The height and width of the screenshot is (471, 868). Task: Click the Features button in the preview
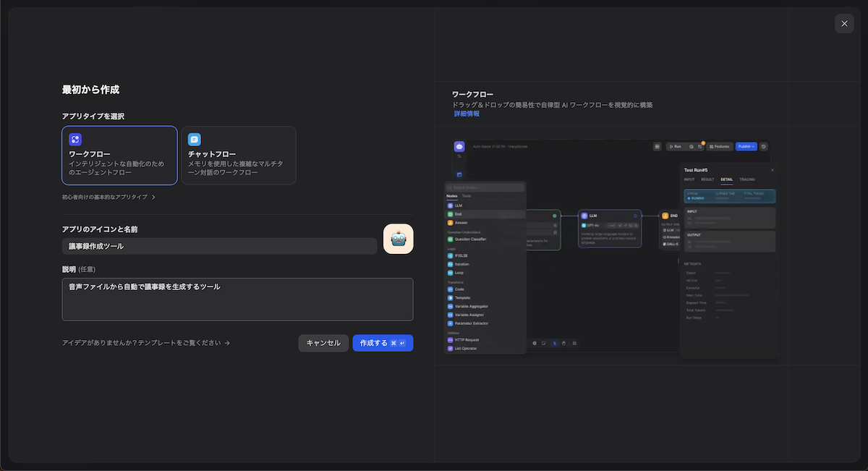click(719, 146)
